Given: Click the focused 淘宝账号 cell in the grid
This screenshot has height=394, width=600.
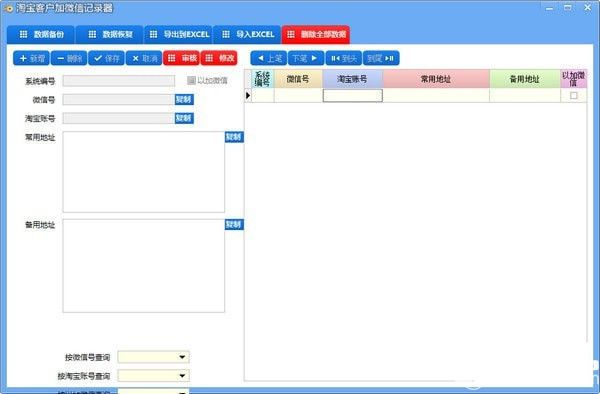Looking at the screenshot, I should click(x=352, y=96).
